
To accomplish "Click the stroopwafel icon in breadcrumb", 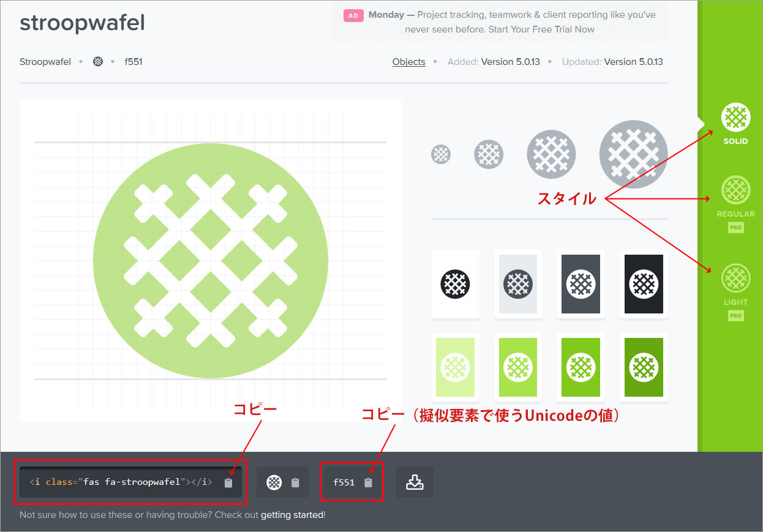I will tap(98, 61).
